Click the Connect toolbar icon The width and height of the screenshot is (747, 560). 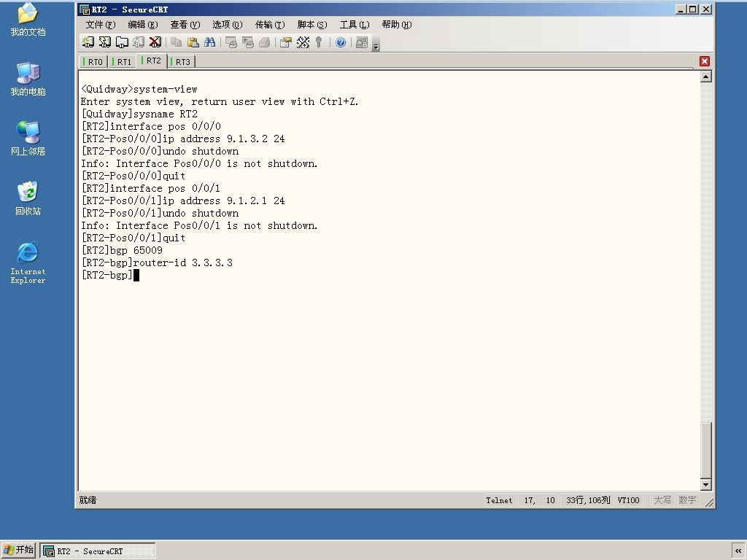click(88, 42)
